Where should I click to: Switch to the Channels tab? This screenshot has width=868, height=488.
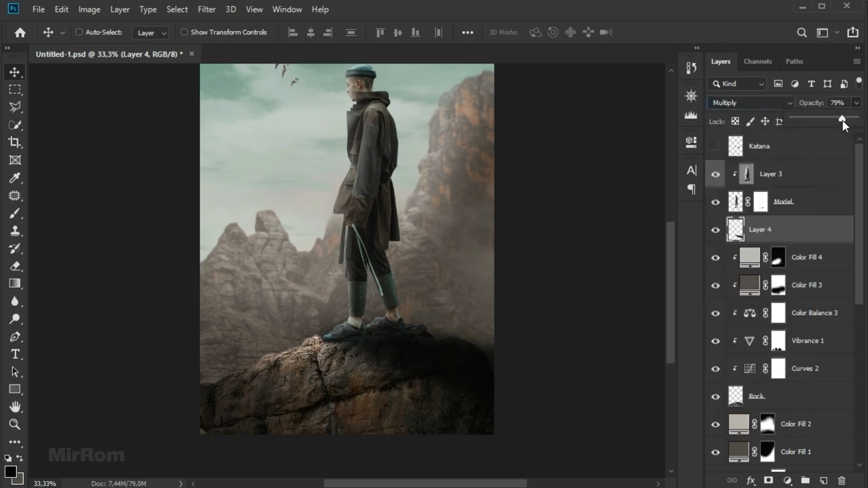[757, 62]
